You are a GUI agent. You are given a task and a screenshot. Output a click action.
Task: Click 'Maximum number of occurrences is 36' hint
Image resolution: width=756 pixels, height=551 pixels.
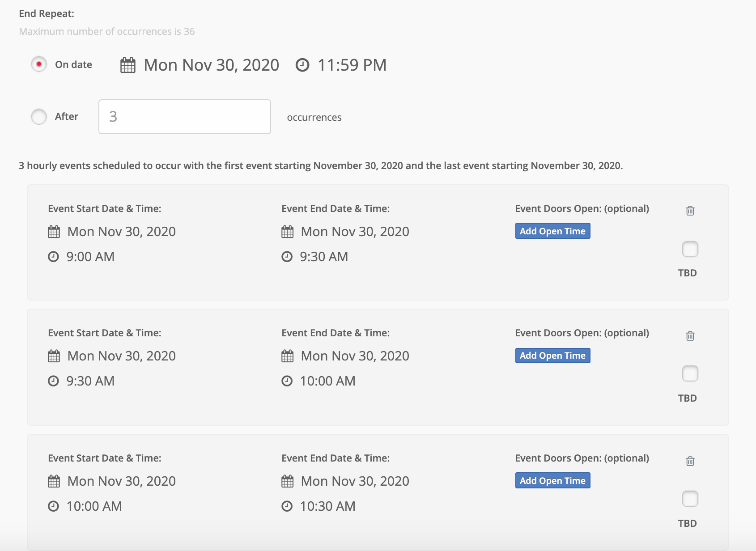[107, 32]
